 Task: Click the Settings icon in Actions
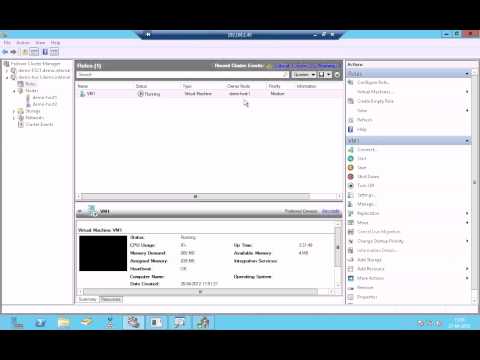(x=351, y=195)
